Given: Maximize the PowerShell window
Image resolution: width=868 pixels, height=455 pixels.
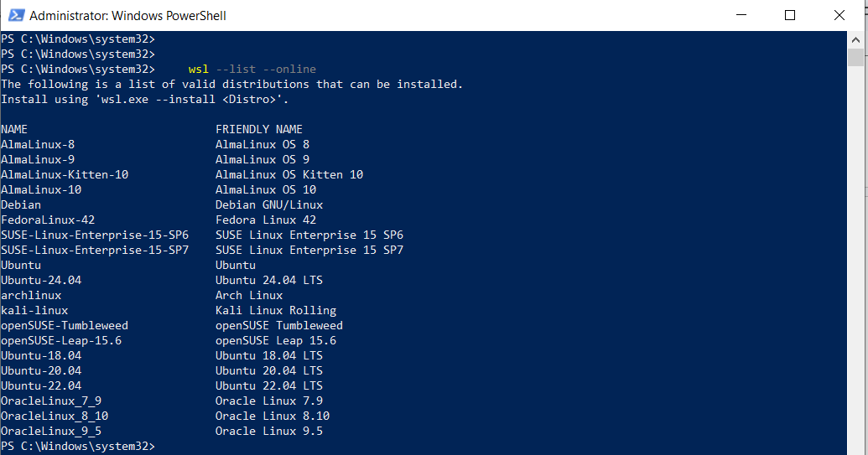Looking at the screenshot, I should [x=790, y=15].
